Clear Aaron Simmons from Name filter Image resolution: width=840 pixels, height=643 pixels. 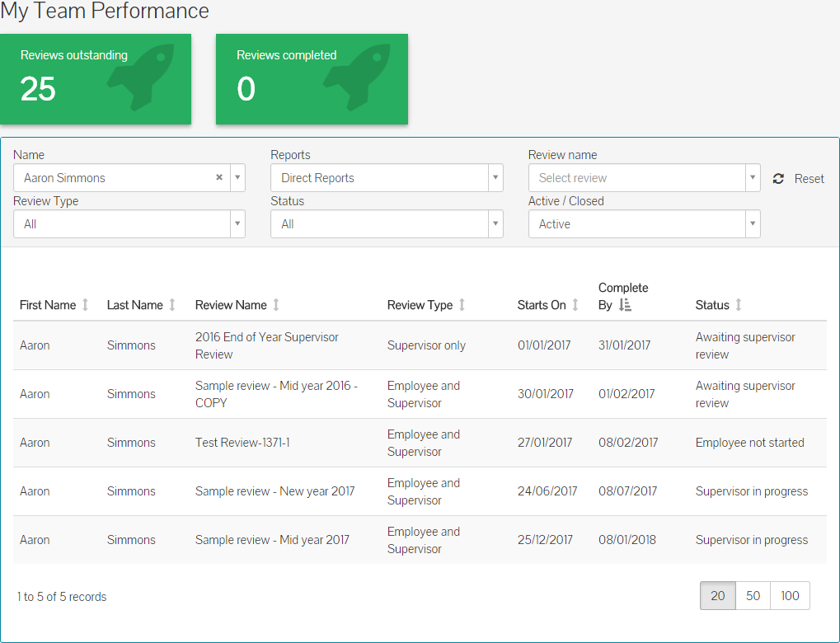pyautogui.click(x=219, y=177)
